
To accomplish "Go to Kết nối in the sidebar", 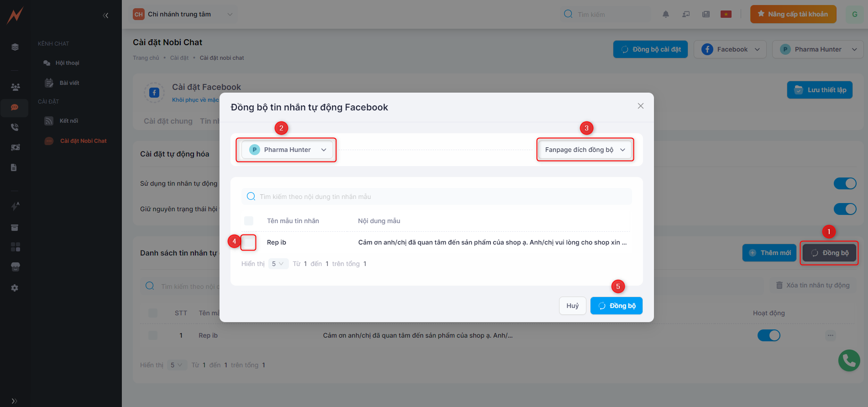I will click(68, 121).
